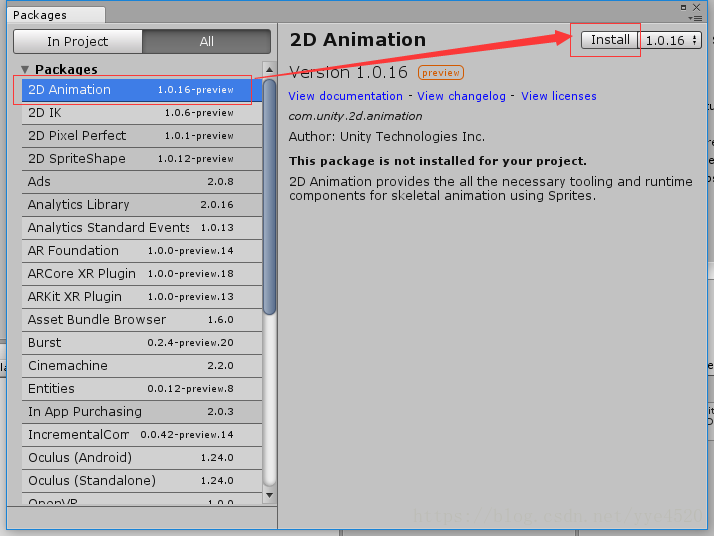Click the Install button
This screenshot has width=714, height=536.
pos(609,40)
